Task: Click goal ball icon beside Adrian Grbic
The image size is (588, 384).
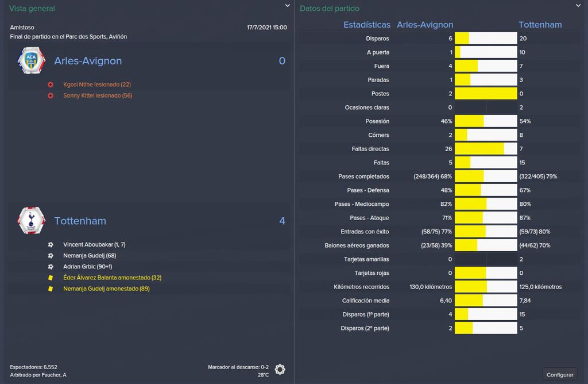Action: [51, 267]
